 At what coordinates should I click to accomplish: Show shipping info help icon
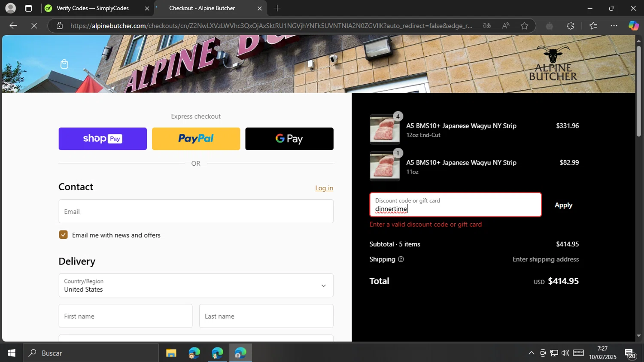401,259
